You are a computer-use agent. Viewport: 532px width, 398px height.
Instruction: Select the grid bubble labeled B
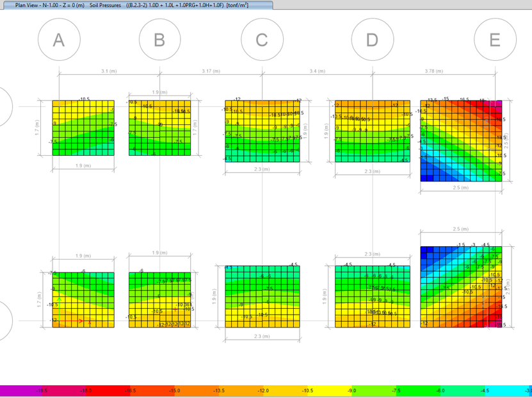(159, 40)
